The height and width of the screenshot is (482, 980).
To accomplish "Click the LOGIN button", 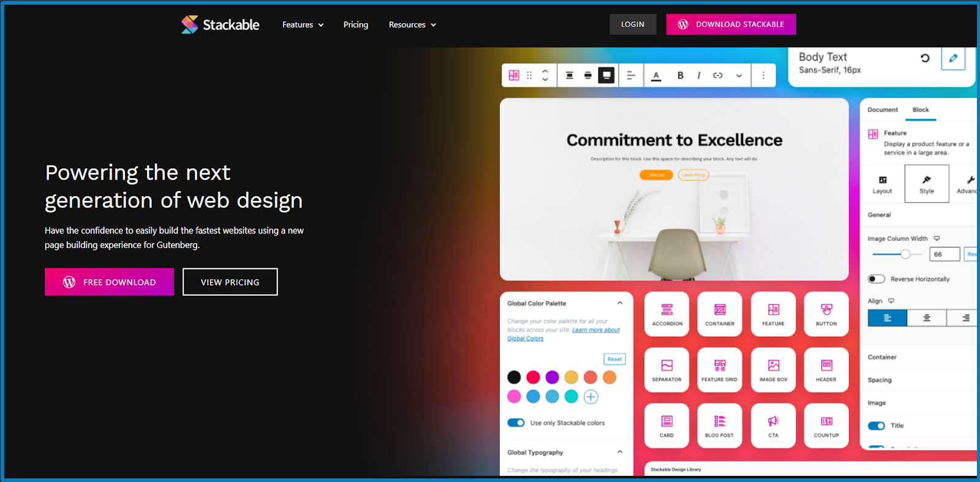I will coord(633,24).
